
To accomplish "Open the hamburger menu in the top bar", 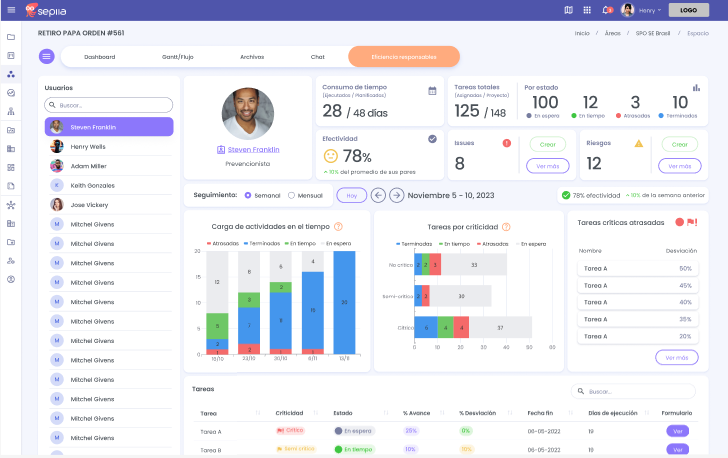I will [x=11, y=10].
